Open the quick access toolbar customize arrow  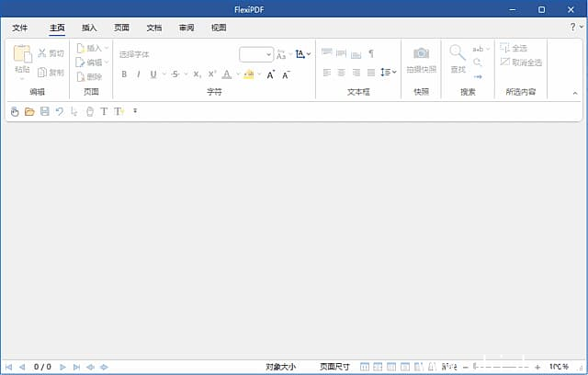click(135, 111)
